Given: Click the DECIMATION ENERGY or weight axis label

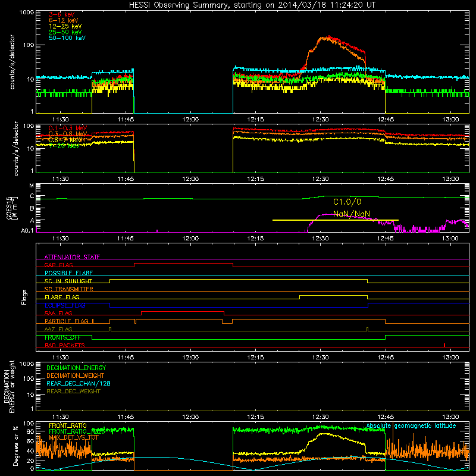Looking at the screenshot, I should click(9, 386).
